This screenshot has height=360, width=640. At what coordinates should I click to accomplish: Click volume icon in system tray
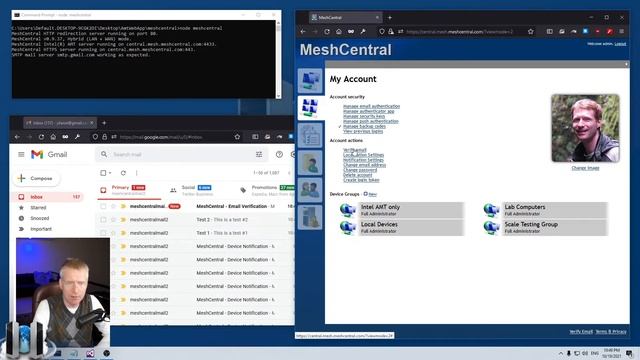(585, 353)
